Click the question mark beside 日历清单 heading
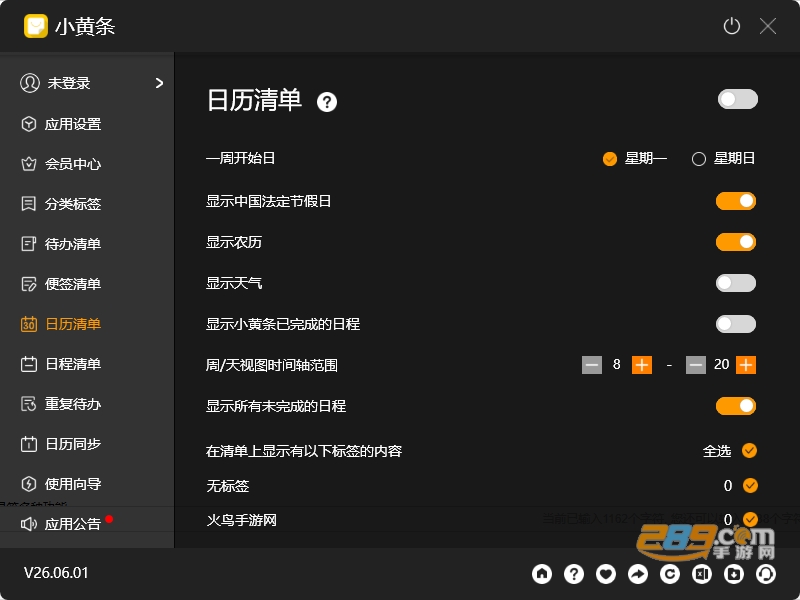This screenshot has height=600, width=800. pyautogui.click(x=327, y=102)
